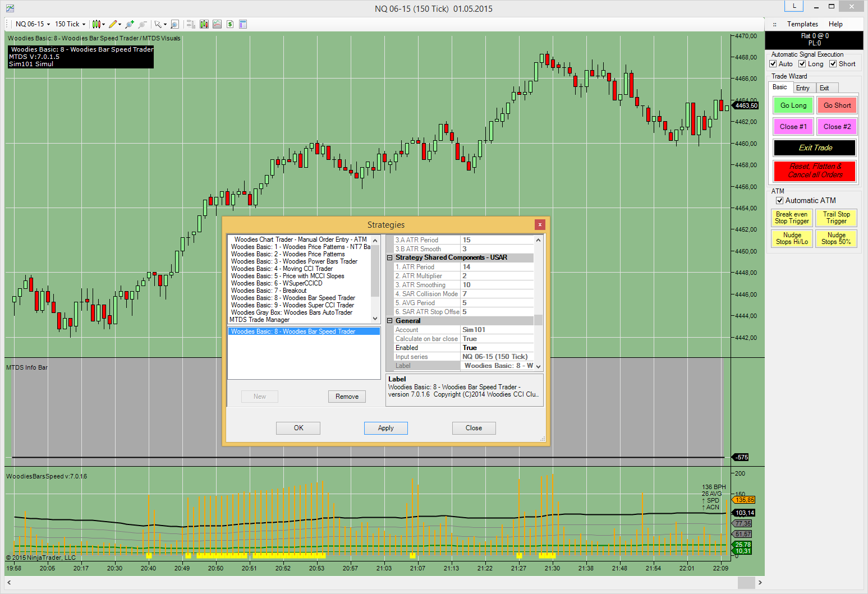Open the chart style candlestick icon
Image resolution: width=868 pixels, height=594 pixels.
(x=97, y=24)
